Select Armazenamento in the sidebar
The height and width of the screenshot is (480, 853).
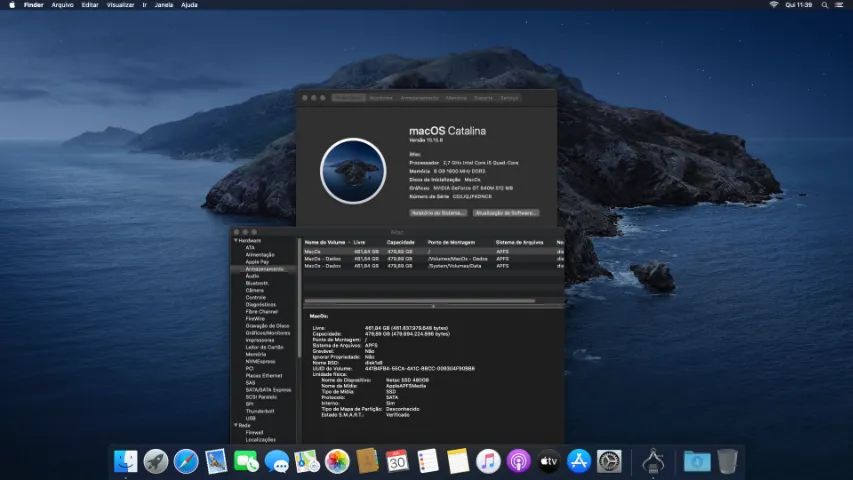264,269
